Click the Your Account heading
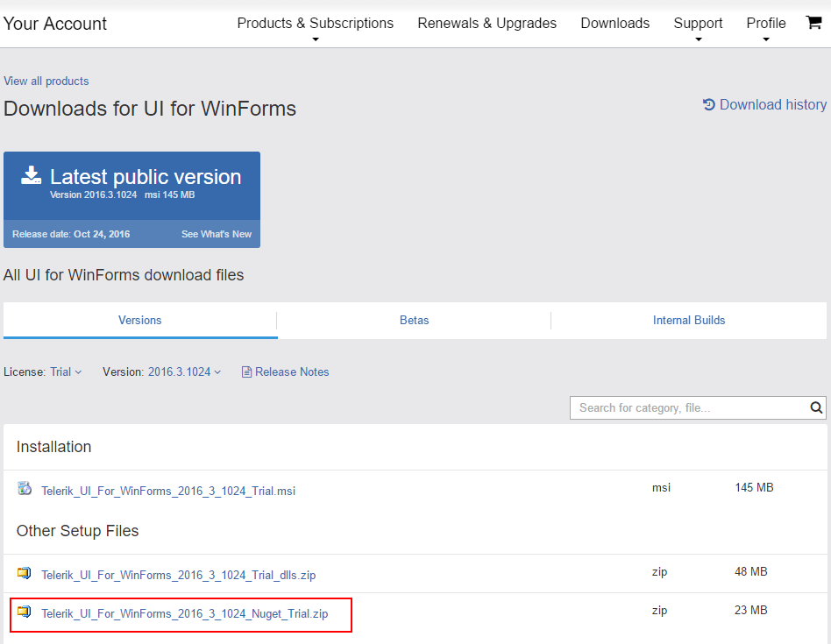Viewport: 831px width, 644px height. pos(55,24)
